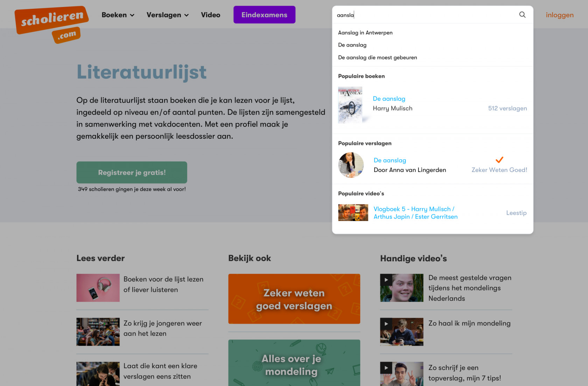
Task: Open 'Zeker weten goed verslagen' orange banner
Action: point(294,299)
